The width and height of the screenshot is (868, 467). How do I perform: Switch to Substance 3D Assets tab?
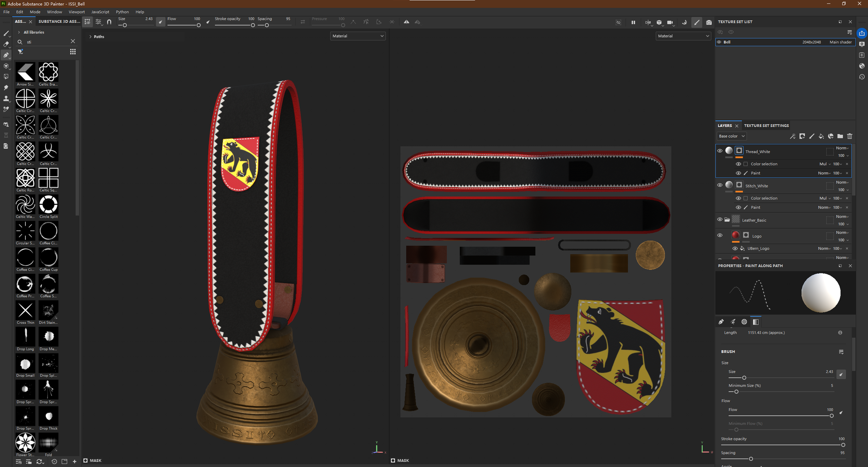point(59,22)
